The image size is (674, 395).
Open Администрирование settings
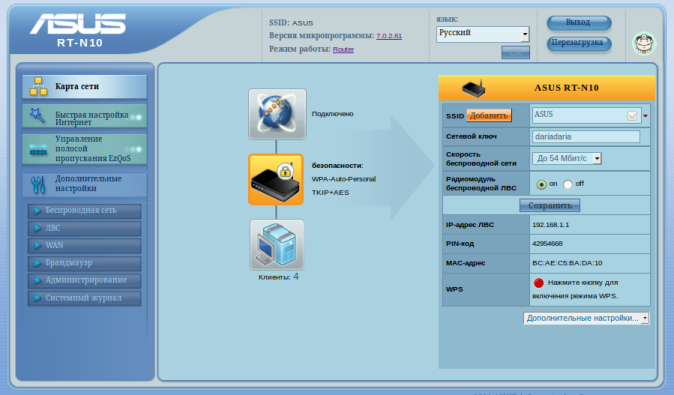coord(85,280)
